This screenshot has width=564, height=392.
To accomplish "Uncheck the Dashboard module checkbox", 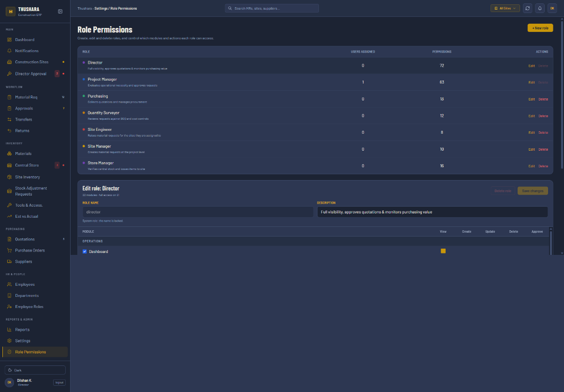I will pyautogui.click(x=85, y=252).
